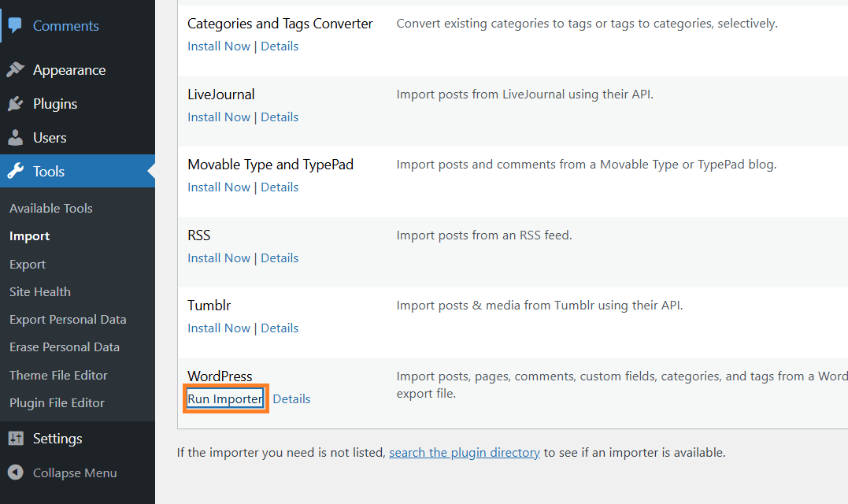
Task: Open Theme File Editor
Action: tap(58, 375)
